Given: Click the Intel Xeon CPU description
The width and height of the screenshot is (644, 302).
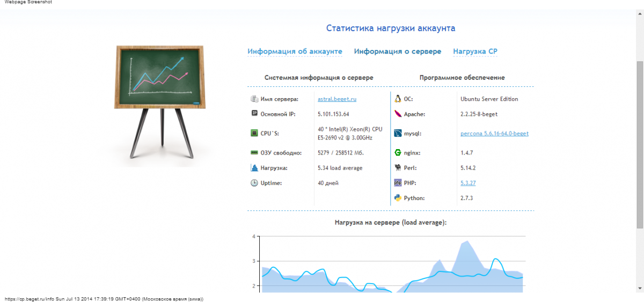Looking at the screenshot, I should pyautogui.click(x=350, y=134).
